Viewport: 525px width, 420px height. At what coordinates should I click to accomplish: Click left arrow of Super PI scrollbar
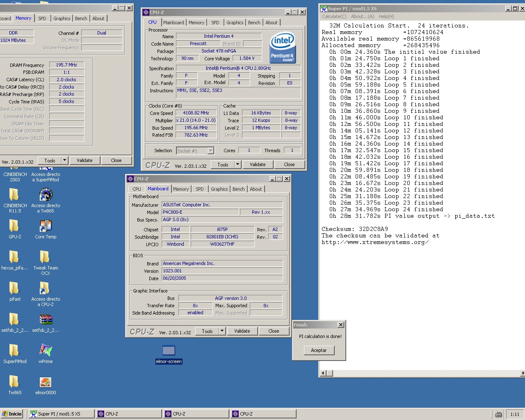click(323, 373)
